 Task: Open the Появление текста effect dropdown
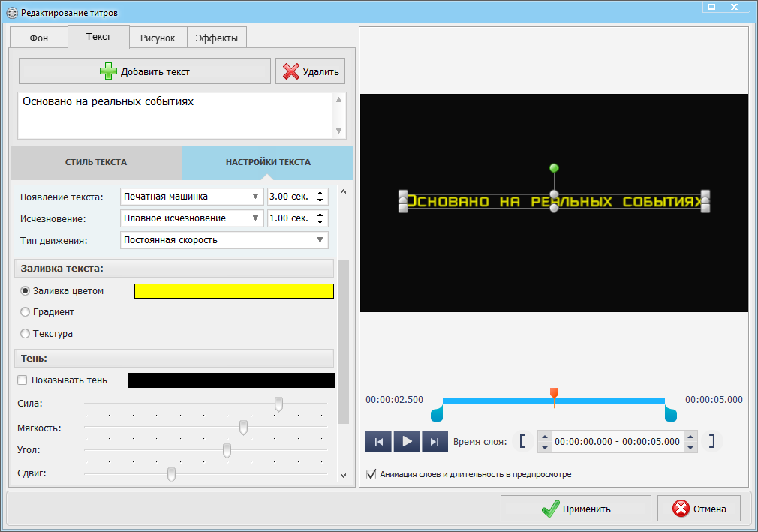click(x=191, y=197)
